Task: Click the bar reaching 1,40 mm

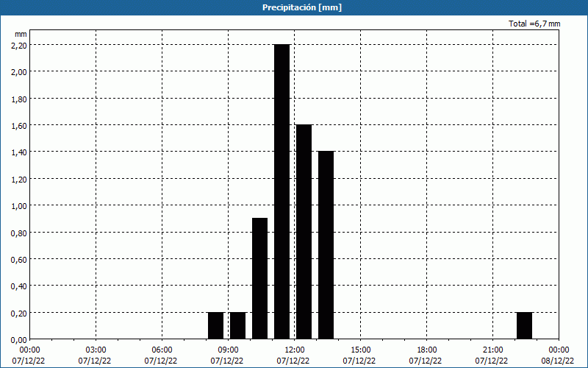Action: pos(326,245)
